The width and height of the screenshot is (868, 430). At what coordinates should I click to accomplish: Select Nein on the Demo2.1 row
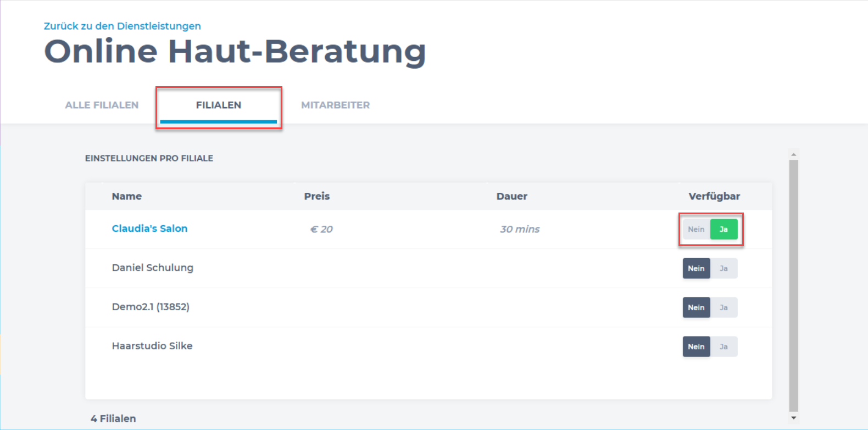(696, 308)
